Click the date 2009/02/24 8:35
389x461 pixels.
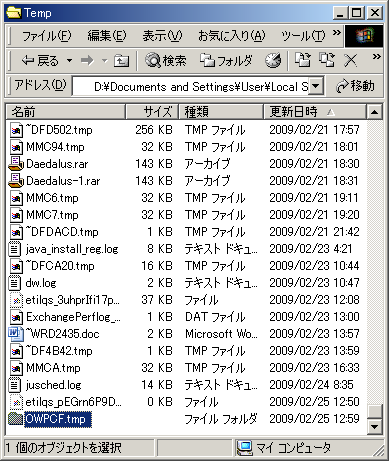point(311,385)
